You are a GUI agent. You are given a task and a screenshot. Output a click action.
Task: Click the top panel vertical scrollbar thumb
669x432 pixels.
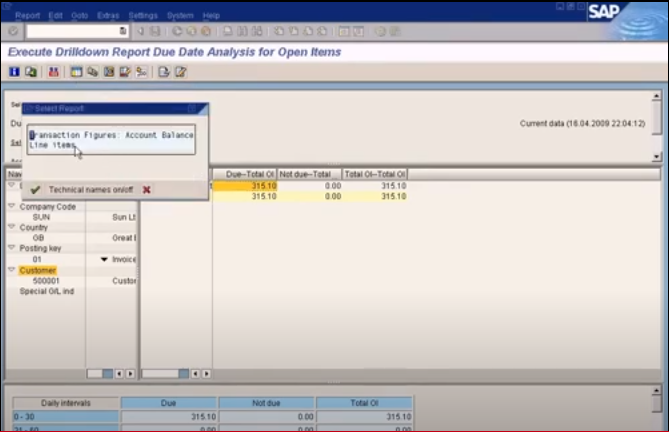(657, 117)
